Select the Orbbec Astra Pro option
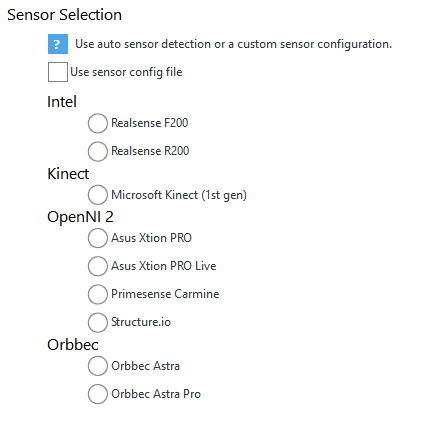The height and width of the screenshot is (426, 435). 98,394
